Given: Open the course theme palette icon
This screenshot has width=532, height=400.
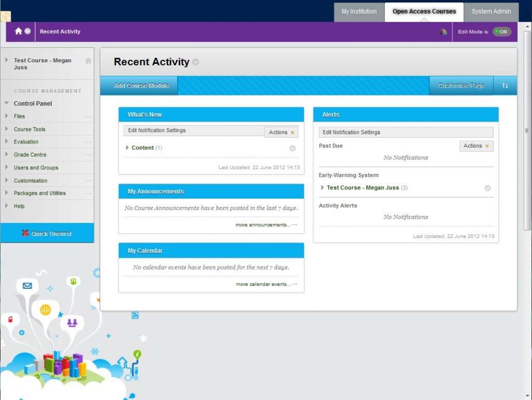Looking at the screenshot, I should coord(444,32).
